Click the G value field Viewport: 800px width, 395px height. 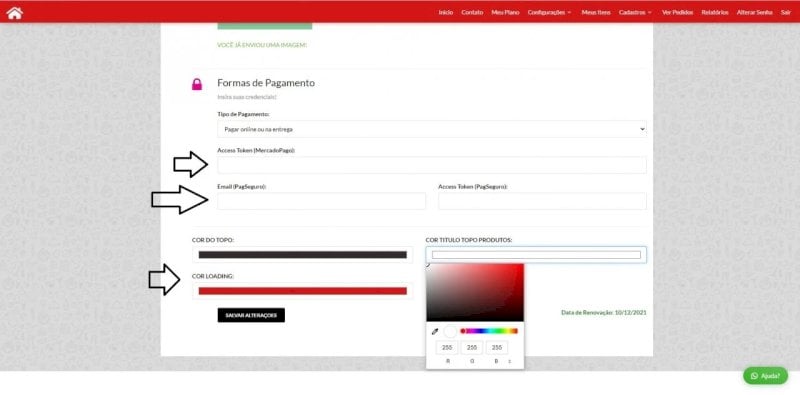click(x=472, y=348)
